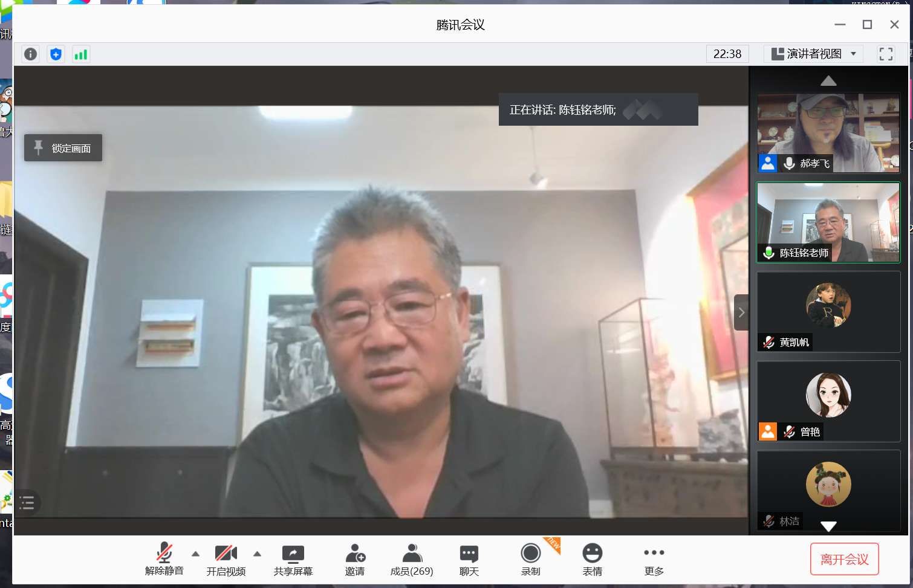Click the blue security shield icon
This screenshot has width=913, height=588.
[56, 54]
